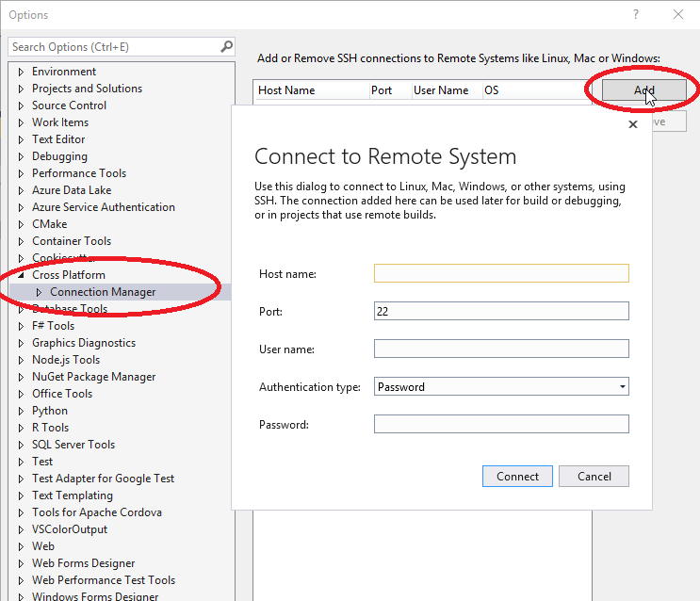Open the Authentication type dropdown

pos(623,386)
